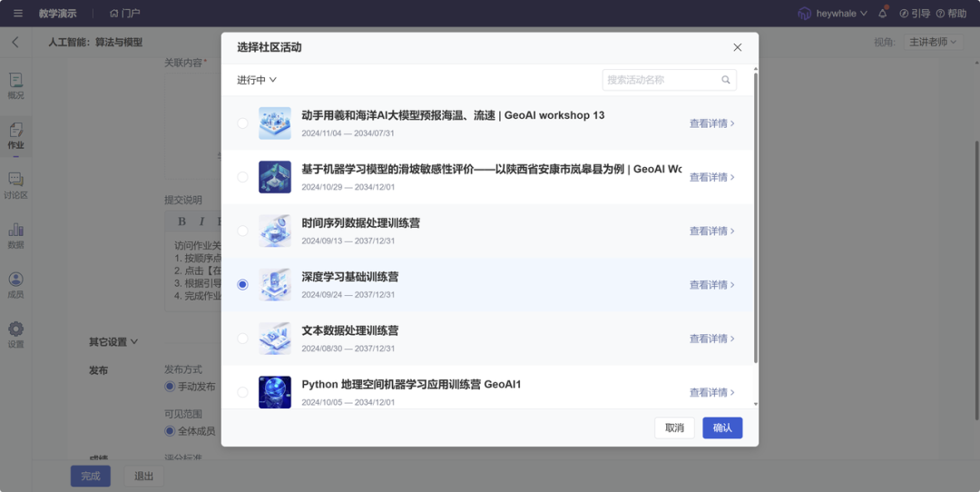
Task: Select radio for 动手用羲和海洋AI大模型 activity
Action: [x=242, y=123]
